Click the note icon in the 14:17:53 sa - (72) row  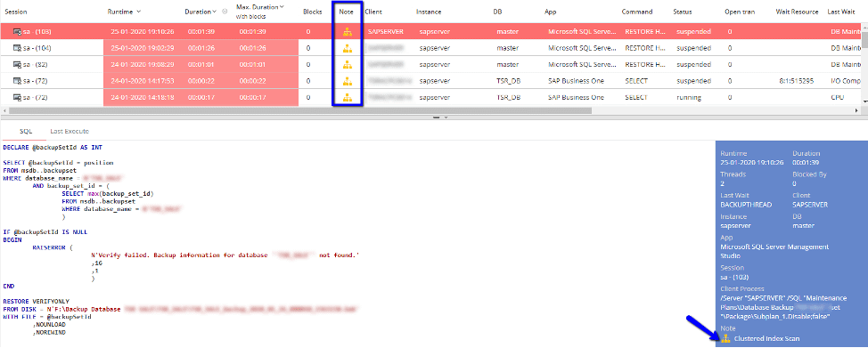(x=347, y=81)
